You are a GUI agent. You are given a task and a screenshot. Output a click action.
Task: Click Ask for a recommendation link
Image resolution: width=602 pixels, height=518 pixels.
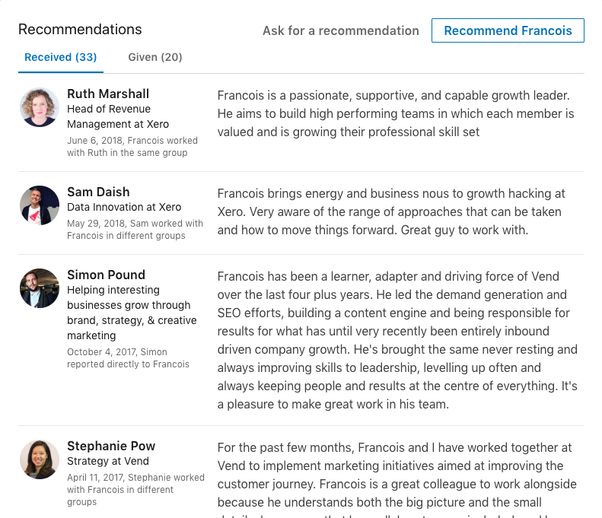341,31
